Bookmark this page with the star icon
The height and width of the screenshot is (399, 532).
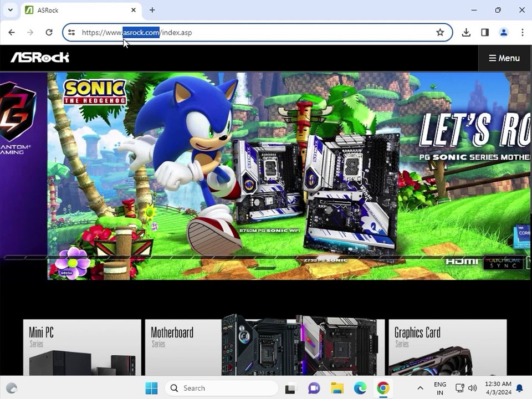pyautogui.click(x=440, y=33)
